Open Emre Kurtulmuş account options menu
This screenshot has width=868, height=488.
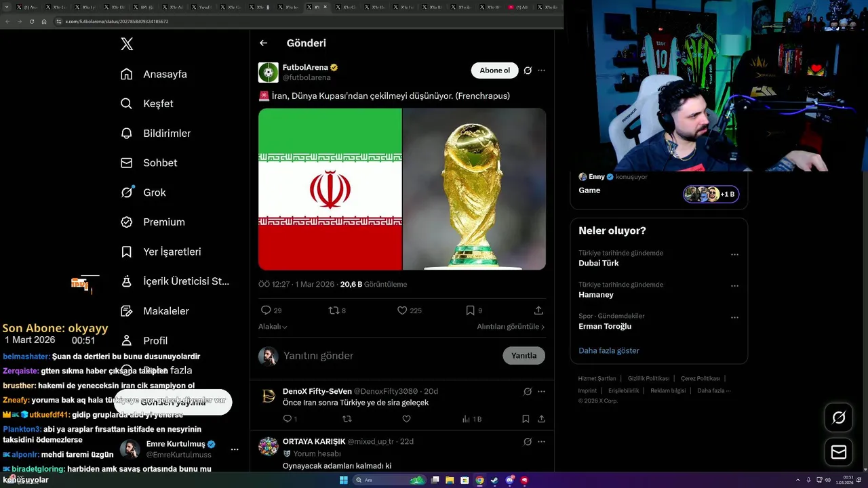235,449
